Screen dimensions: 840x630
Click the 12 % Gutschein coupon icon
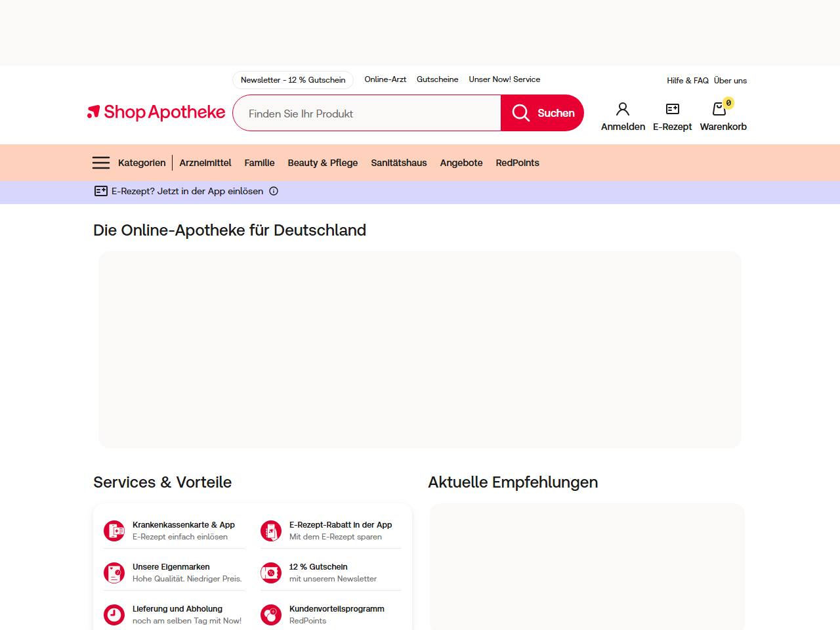tap(271, 573)
